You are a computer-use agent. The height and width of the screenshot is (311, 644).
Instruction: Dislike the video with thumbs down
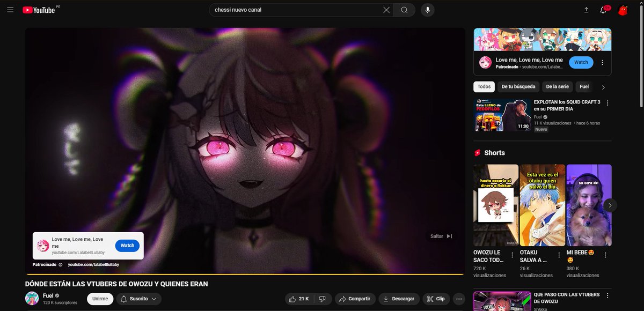click(x=323, y=299)
